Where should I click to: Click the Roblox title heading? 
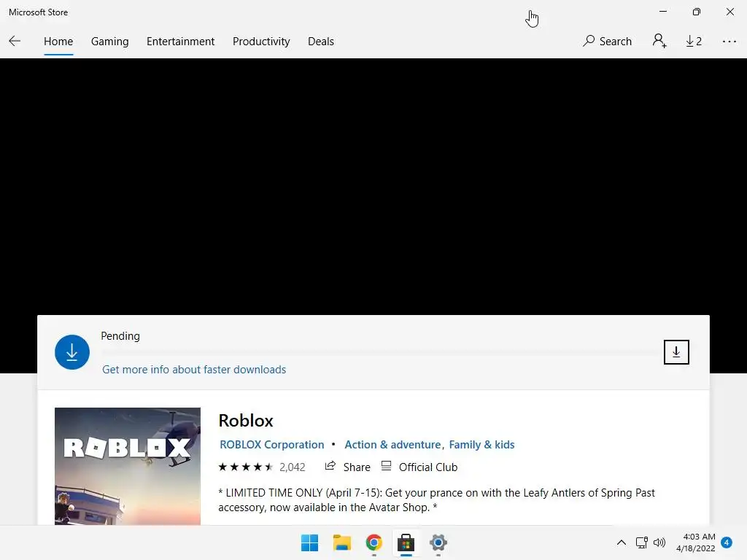(246, 421)
